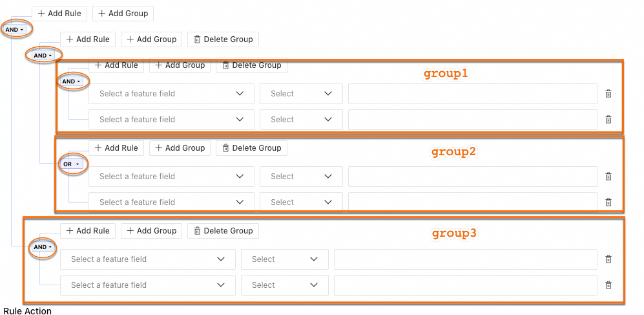The width and height of the screenshot is (644, 315).
Task: Remove second group3 rule with trash icon
Action: click(x=608, y=285)
